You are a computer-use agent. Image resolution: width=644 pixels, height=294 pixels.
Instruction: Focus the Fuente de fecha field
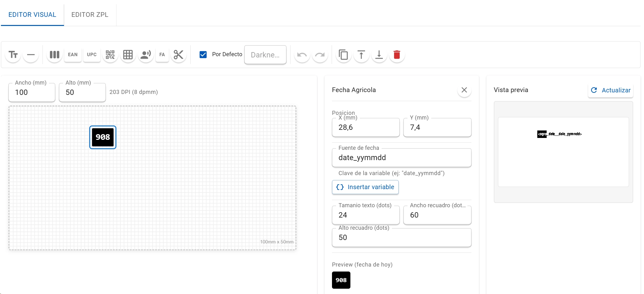click(x=402, y=158)
